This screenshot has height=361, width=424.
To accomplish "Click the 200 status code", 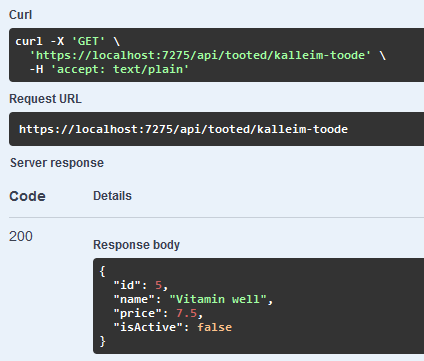I will (x=21, y=236).
